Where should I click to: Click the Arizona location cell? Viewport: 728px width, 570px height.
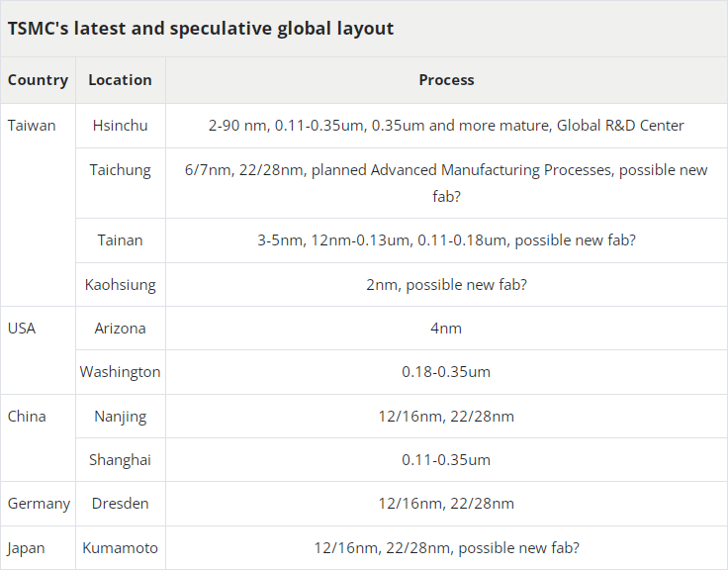click(x=120, y=329)
